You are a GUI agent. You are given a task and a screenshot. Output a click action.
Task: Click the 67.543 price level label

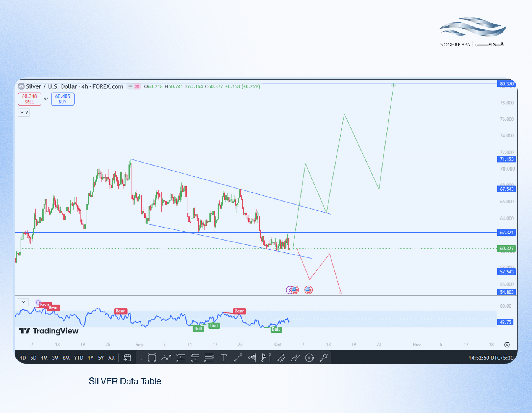[507, 189]
